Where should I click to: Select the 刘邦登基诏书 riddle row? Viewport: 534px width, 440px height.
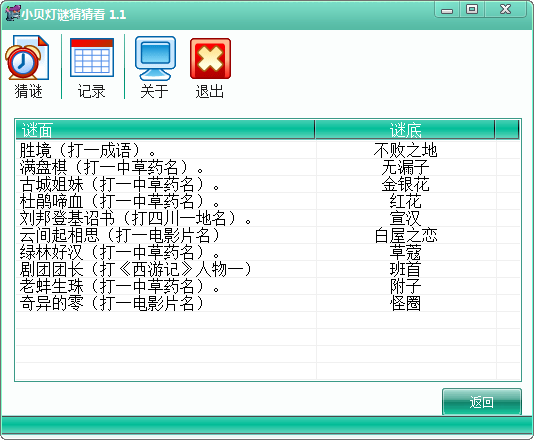(268, 218)
